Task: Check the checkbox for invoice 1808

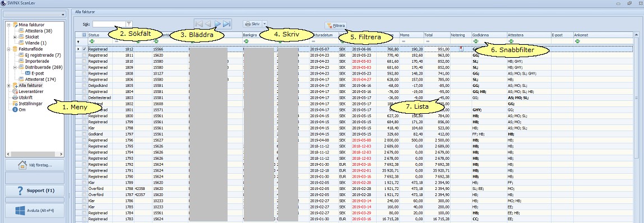Action: [84, 73]
